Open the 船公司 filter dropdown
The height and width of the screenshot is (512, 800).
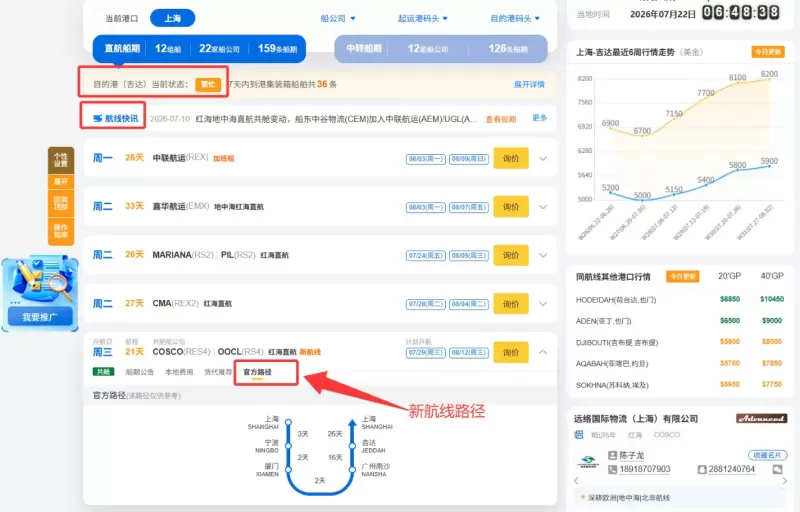(338, 18)
